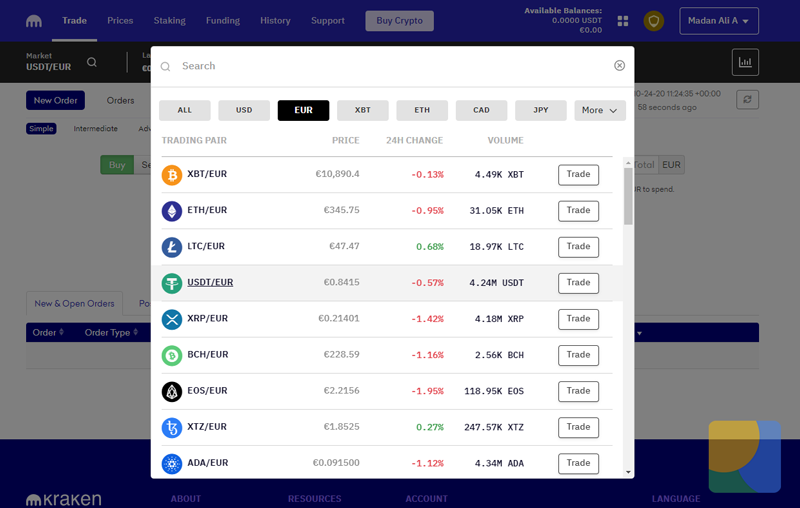Click the Litecoin LTC/EUR coin icon
Screen dimensions: 800x508
172,247
